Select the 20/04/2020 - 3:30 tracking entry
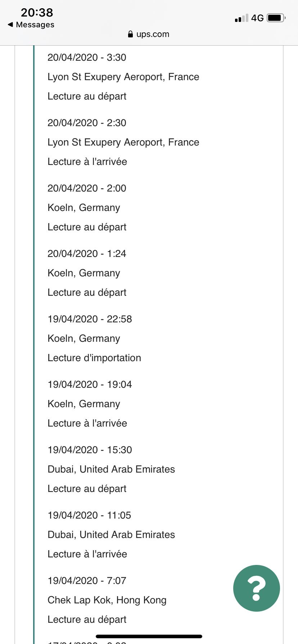 click(123, 77)
